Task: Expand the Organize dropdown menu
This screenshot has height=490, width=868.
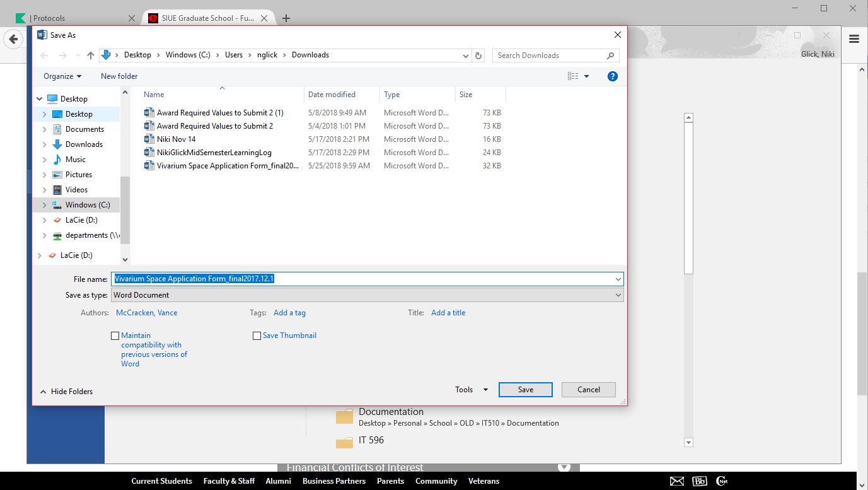Action: pos(62,76)
